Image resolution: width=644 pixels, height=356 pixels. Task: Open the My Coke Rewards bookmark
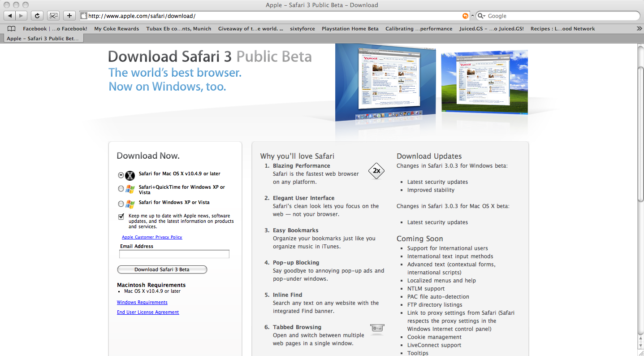117,29
